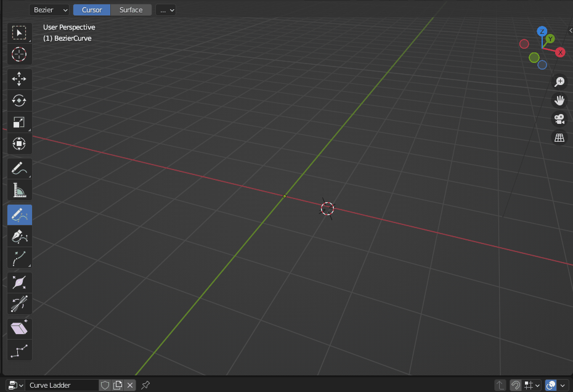The height and width of the screenshot is (392, 573).
Task: Activate the 3D Cursor tool
Action: (x=19, y=54)
